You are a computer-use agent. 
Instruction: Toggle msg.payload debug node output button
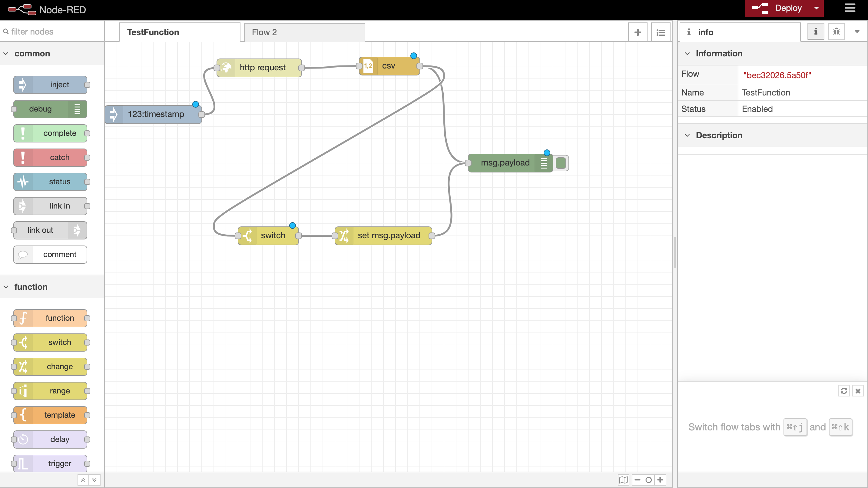pos(561,163)
